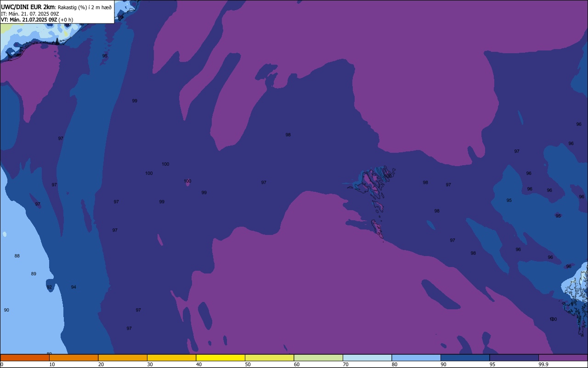Viewport: 588px width, 368px height.
Task: Click the legend tick label "20"
Action: click(101, 364)
